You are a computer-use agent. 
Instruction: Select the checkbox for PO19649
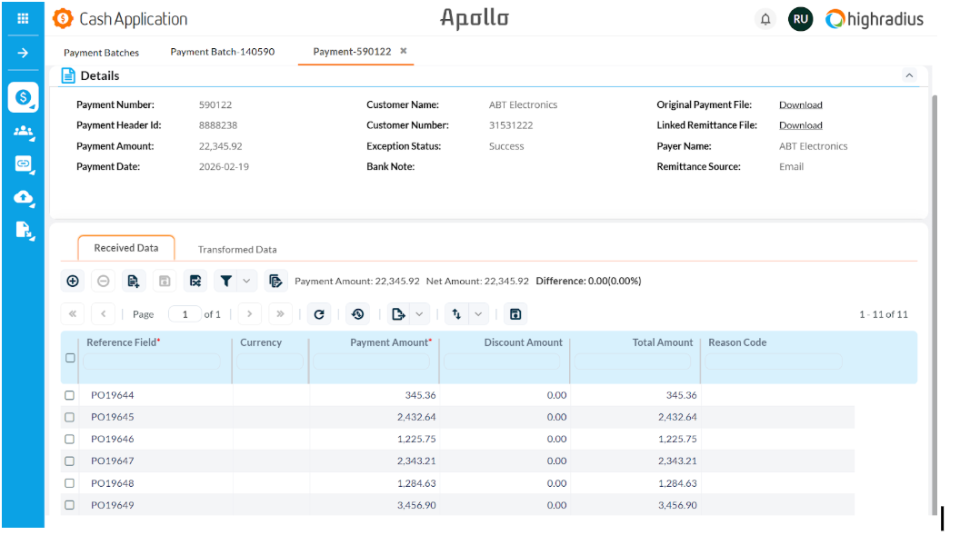tap(69, 505)
